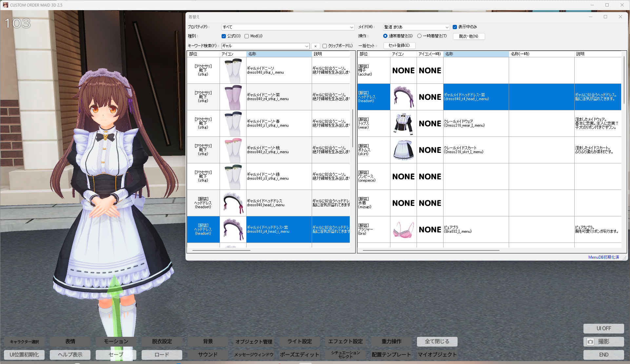Image resolution: width=630 pixels, height=364 pixels.
Task: Open the 表情 expression panel
Action: point(70,341)
